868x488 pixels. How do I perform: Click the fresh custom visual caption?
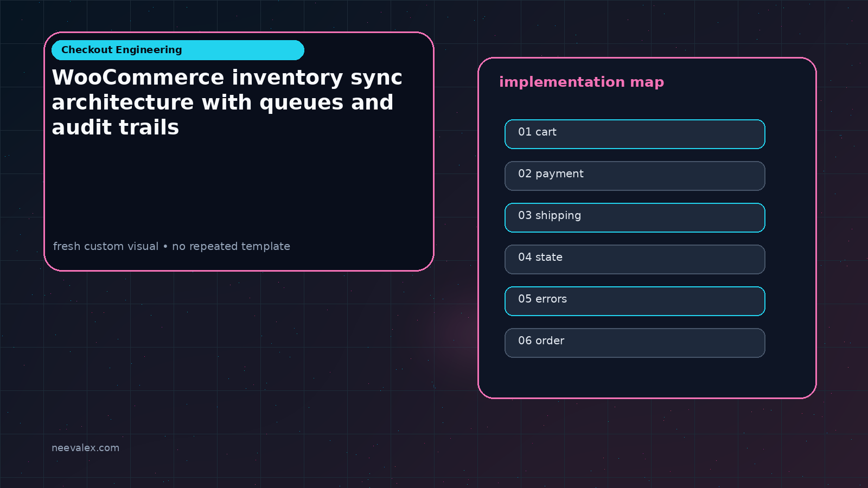coord(171,246)
